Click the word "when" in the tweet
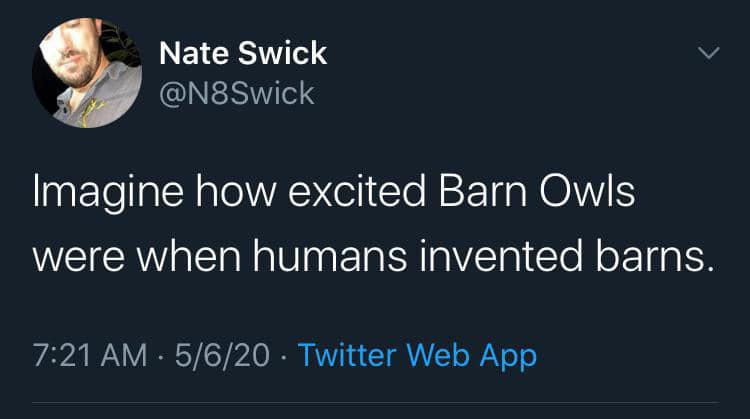Image resolution: width=750 pixels, height=419 pixels. coord(188,255)
